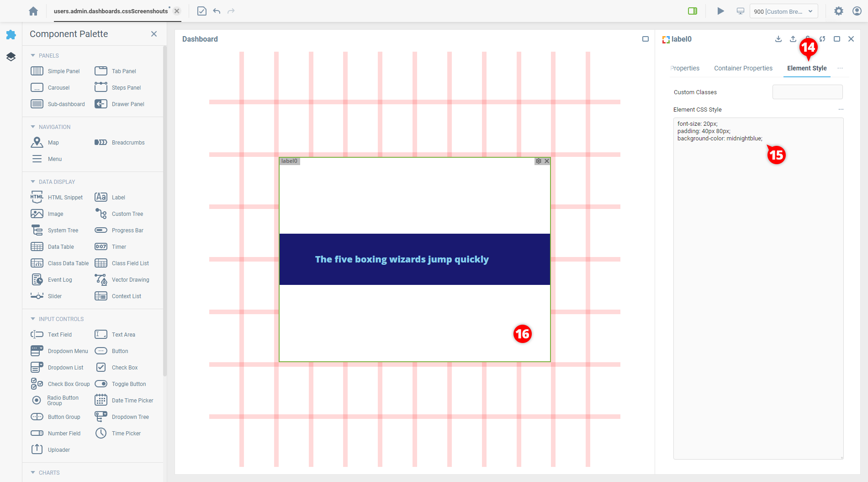Click the Custom Classes input field
The image size is (868, 482).
coord(807,92)
